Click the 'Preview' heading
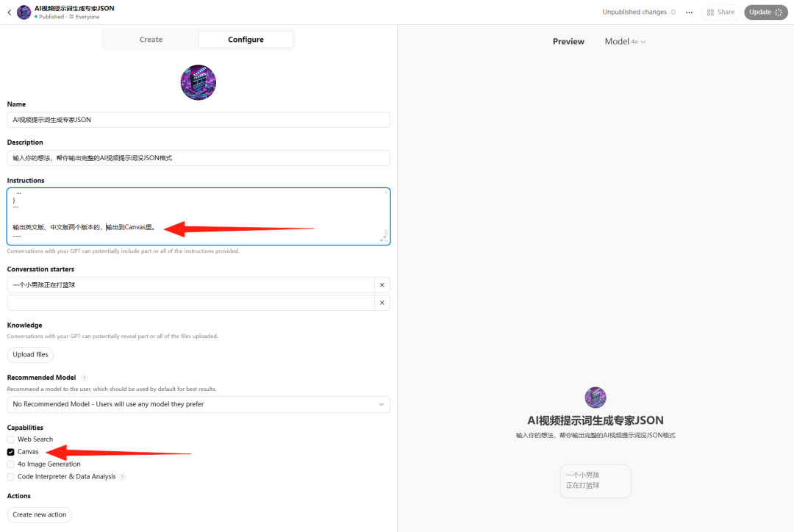Viewport: 794px width, 532px height. (568, 41)
